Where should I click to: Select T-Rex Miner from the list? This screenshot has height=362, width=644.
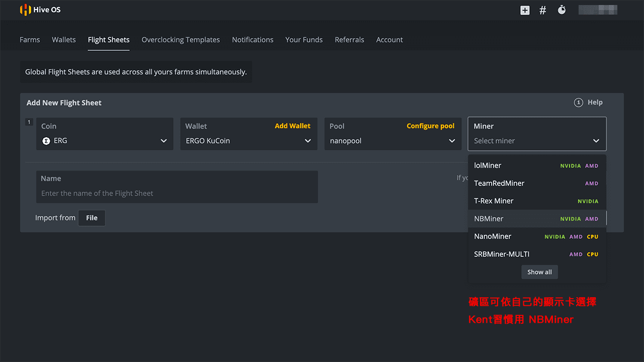[494, 201]
